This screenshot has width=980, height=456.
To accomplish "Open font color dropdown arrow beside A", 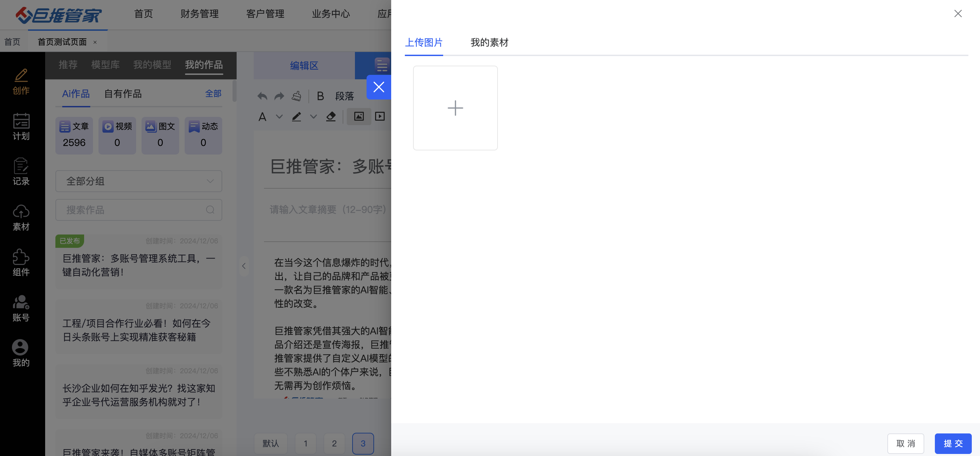I will pyautogui.click(x=279, y=116).
